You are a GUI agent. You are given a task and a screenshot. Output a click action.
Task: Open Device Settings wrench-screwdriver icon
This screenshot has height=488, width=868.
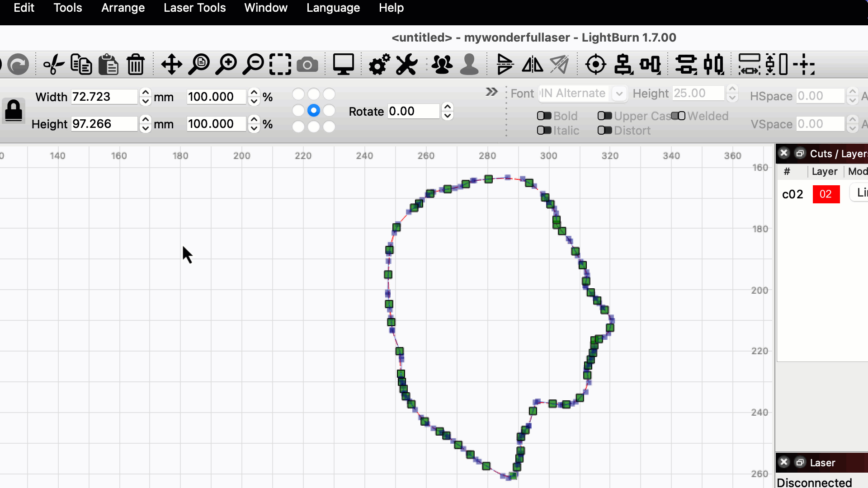click(406, 64)
